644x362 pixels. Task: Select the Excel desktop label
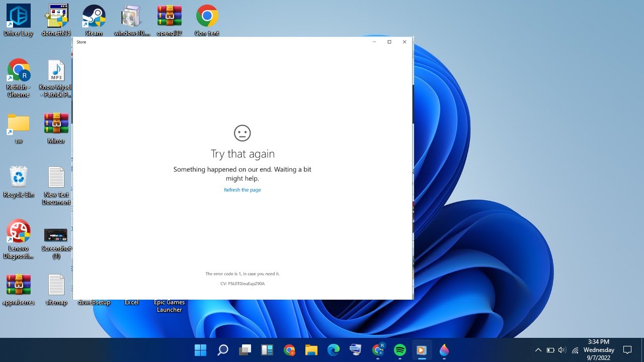132,303
